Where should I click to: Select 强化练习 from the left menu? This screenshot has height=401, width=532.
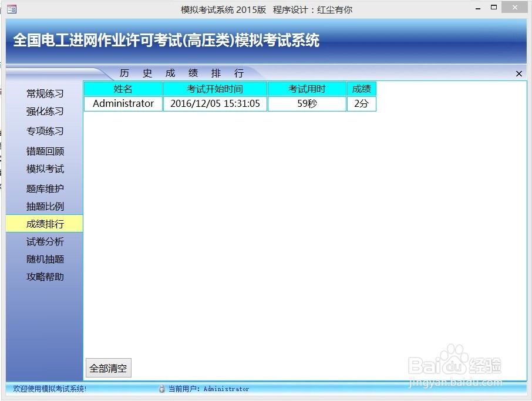coord(43,112)
